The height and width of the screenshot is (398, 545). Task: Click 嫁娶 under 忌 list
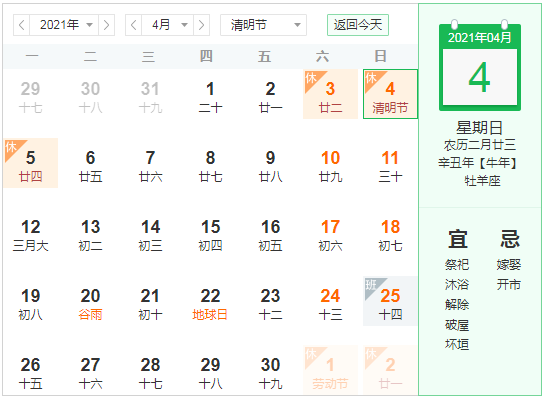(x=509, y=265)
